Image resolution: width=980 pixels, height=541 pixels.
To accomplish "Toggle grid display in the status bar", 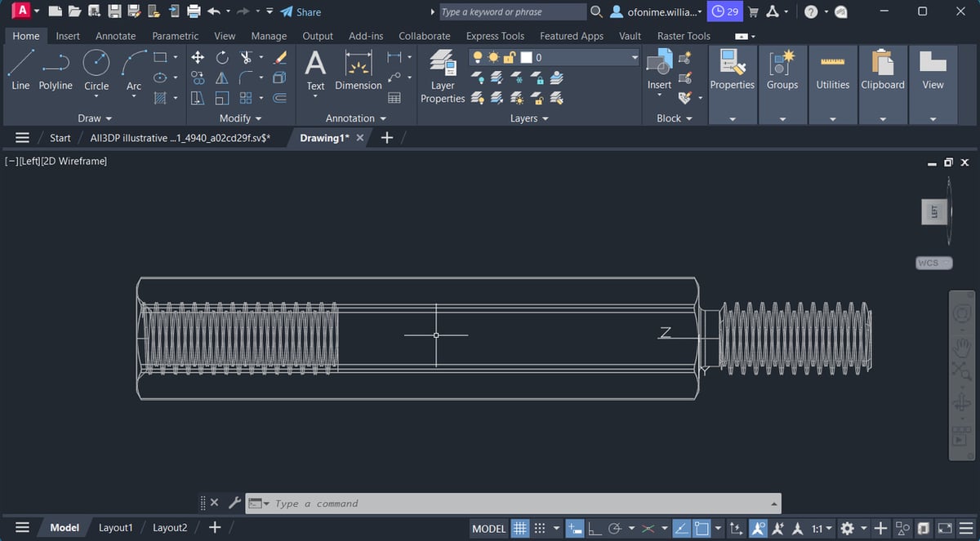I will [x=520, y=528].
